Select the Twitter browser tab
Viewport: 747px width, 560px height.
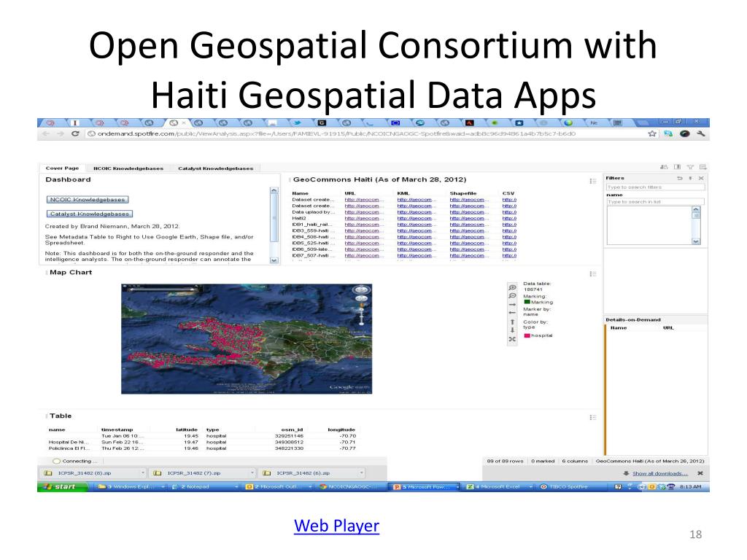tap(298, 122)
